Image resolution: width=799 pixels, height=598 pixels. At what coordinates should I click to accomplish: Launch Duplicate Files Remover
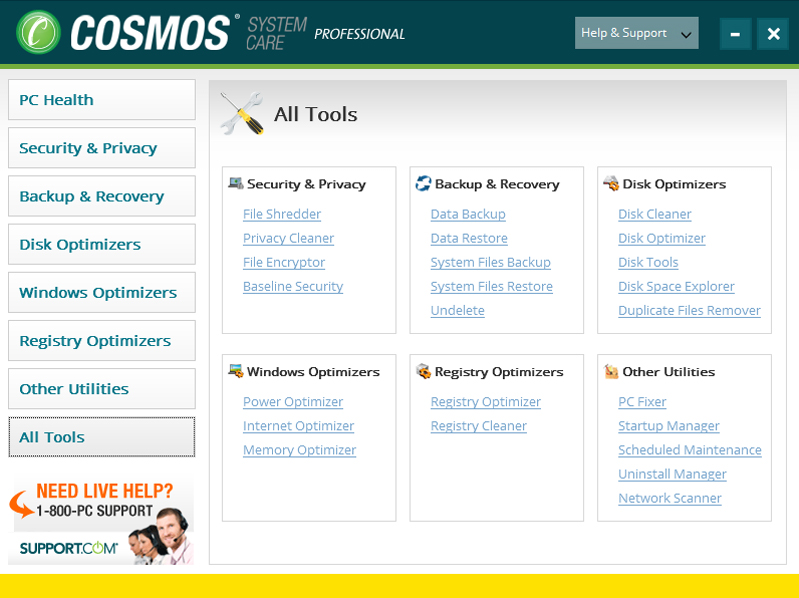pos(689,310)
